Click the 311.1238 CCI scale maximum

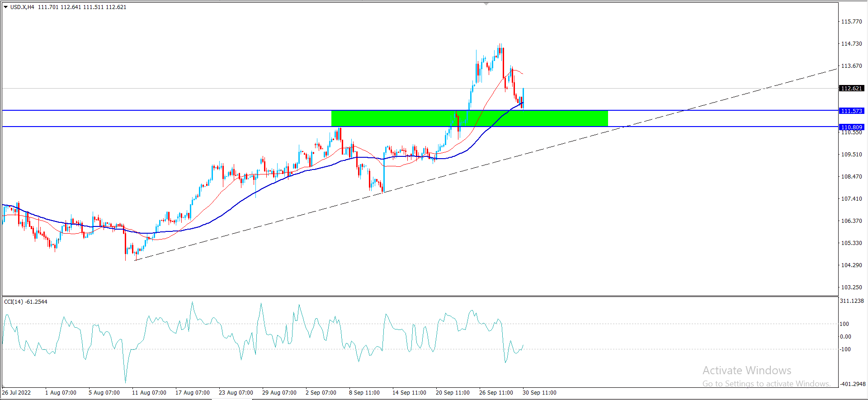851,301
